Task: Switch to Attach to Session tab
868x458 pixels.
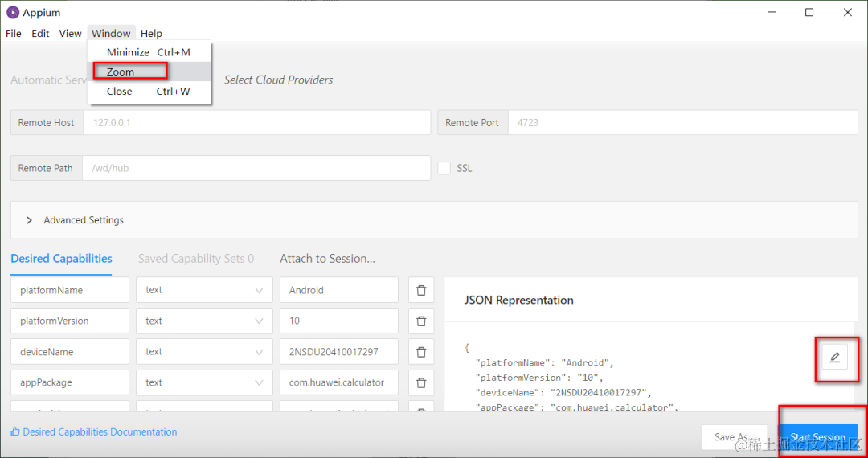Action: pyautogui.click(x=327, y=259)
